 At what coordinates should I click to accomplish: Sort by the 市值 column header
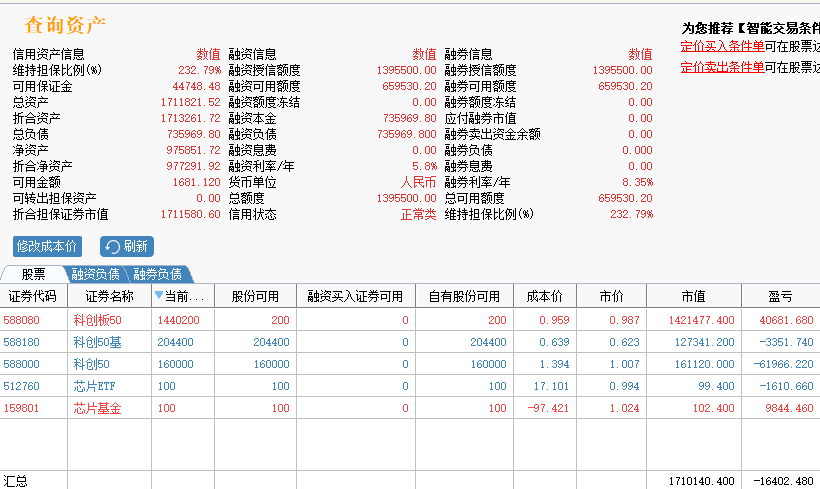(x=693, y=297)
